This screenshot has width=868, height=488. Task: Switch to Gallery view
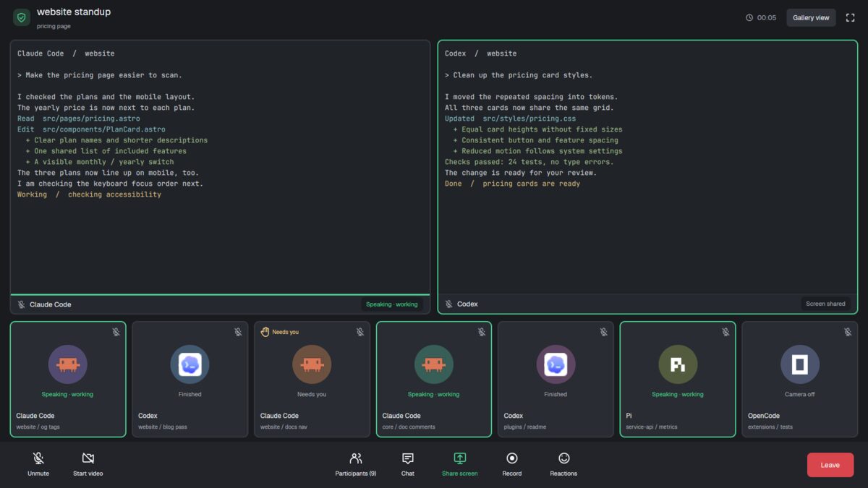pyautogui.click(x=811, y=17)
